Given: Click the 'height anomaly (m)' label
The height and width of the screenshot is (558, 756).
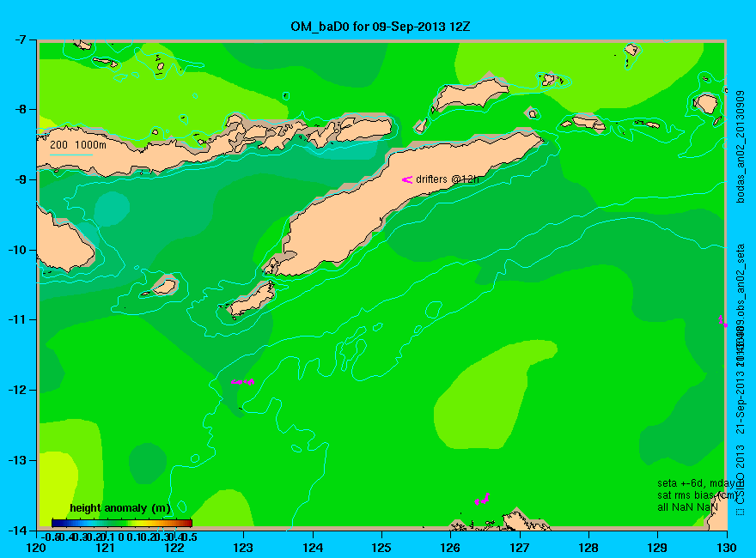Looking at the screenshot, I should point(120,508).
